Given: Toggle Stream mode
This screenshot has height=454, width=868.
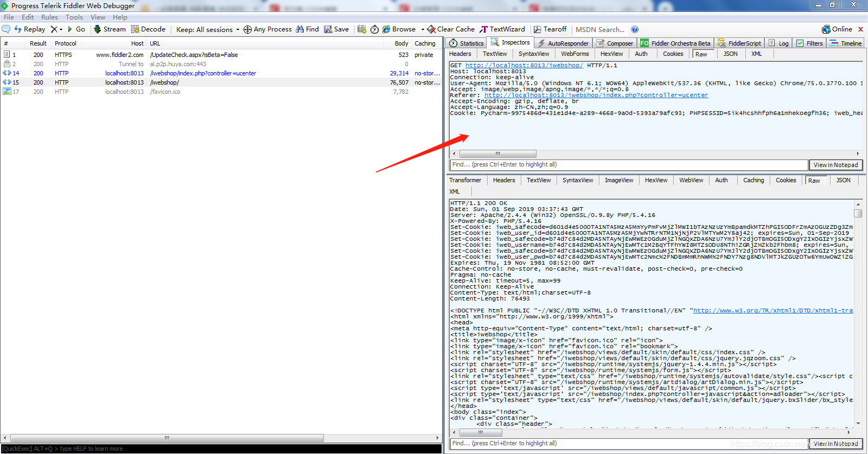Looking at the screenshot, I should 110,29.
